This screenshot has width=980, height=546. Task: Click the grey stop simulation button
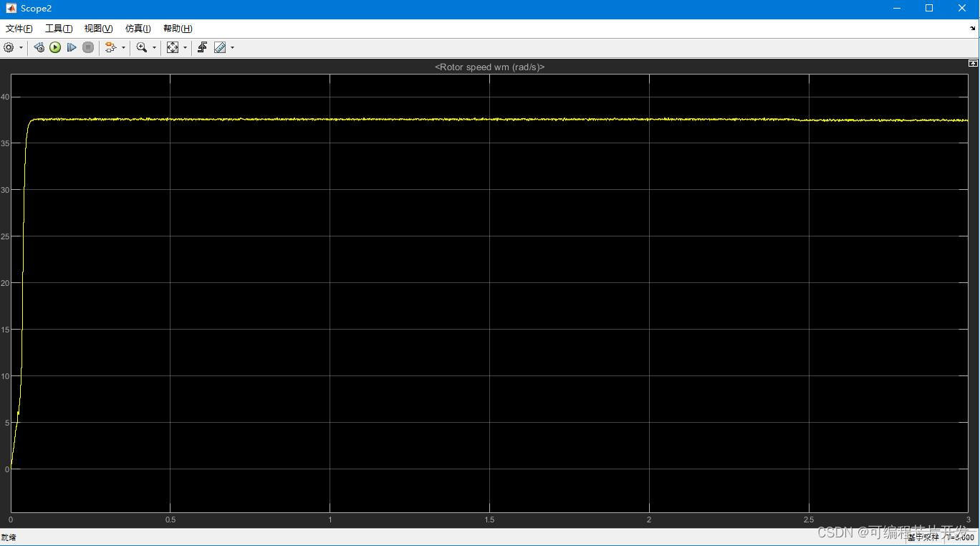click(x=88, y=47)
